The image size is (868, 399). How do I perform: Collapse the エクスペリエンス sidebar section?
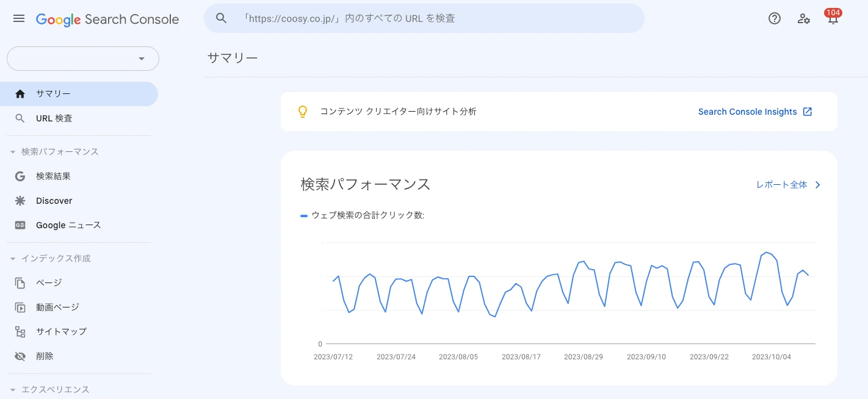[13, 390]
